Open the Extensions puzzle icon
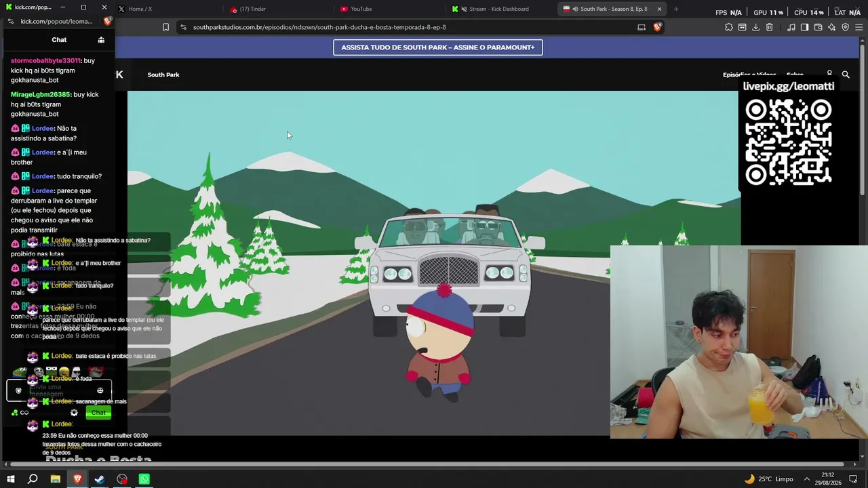 pos(729,27)
